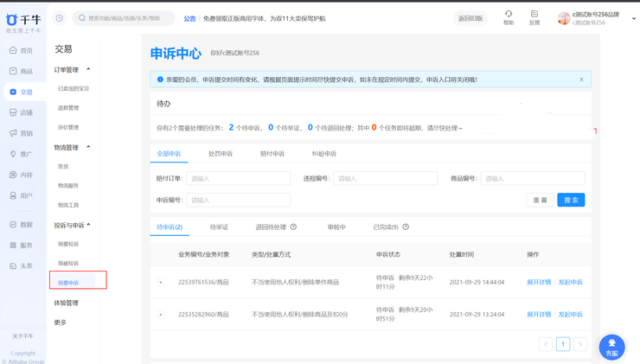Go to the next page arrow in pagination
This screenshot has height=364, width=640.
[580, 344]
